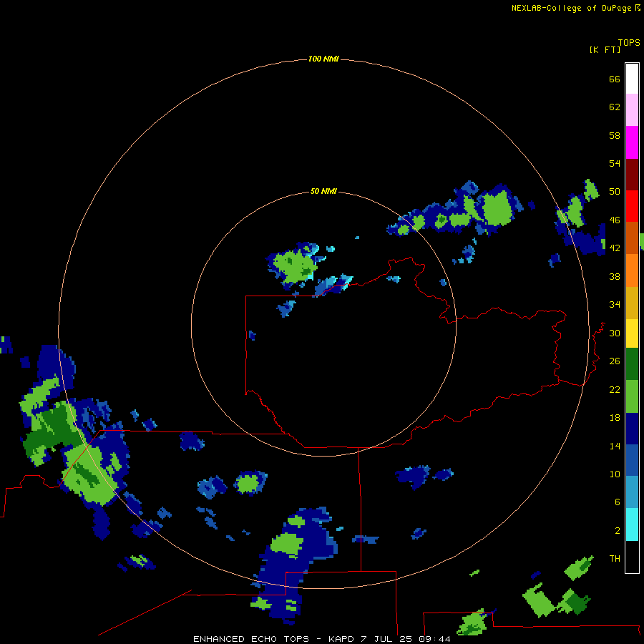The image size is (644, 644).
Task: Click the cyan legend swatch
Action: pos(632,525)
